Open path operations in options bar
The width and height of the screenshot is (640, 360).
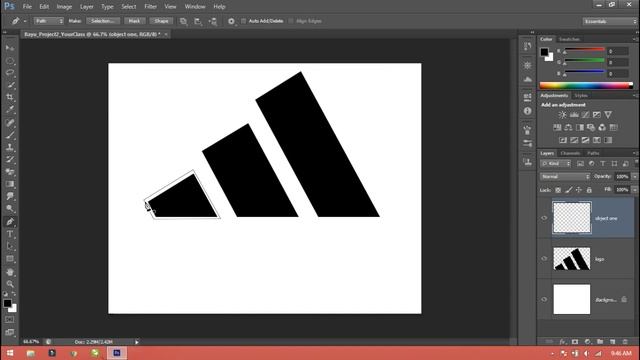(183, 21)
